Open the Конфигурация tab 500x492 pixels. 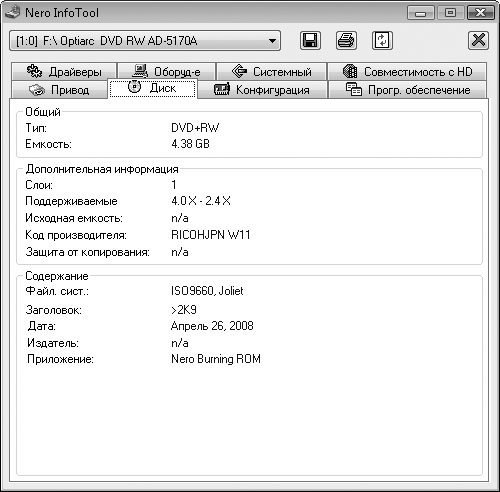[x=262, y=90]
